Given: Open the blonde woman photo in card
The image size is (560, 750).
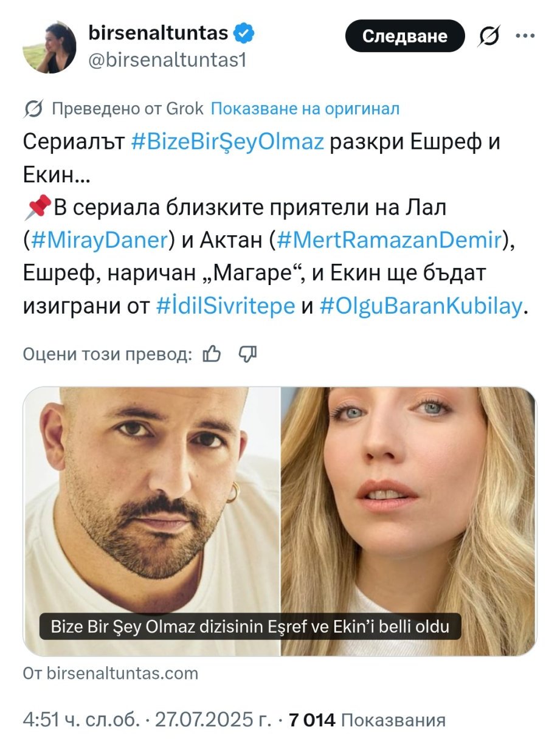Looking at the screenshot, I should tap(409, 521).
